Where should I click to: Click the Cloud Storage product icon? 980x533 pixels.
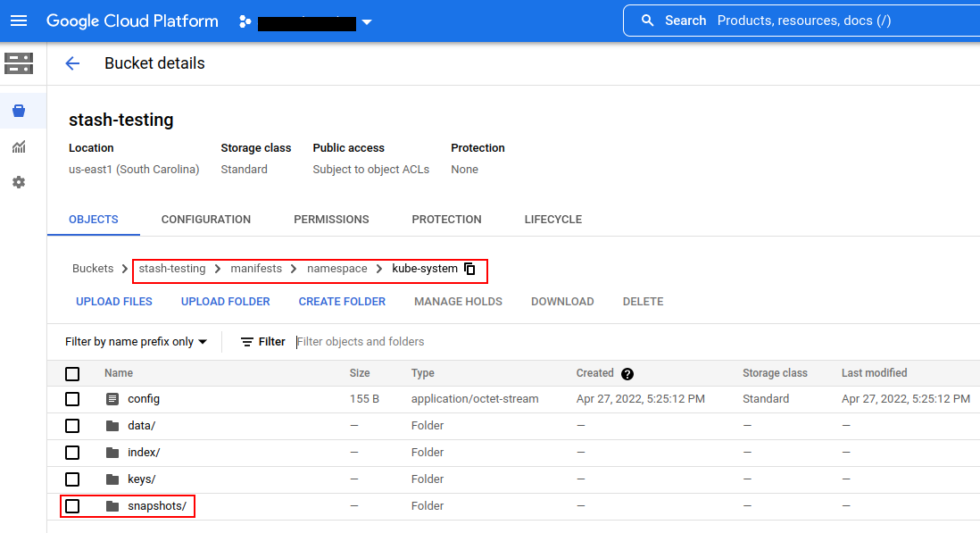(x=19, y=63)
